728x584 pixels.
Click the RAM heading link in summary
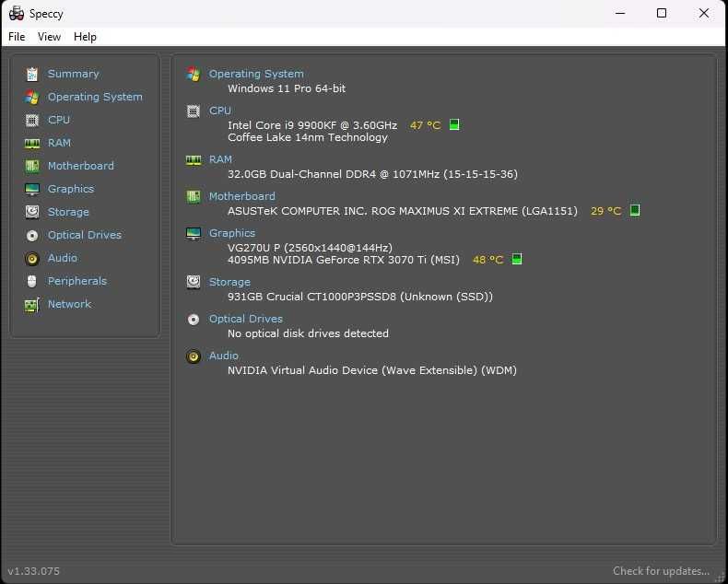point(220,159)
